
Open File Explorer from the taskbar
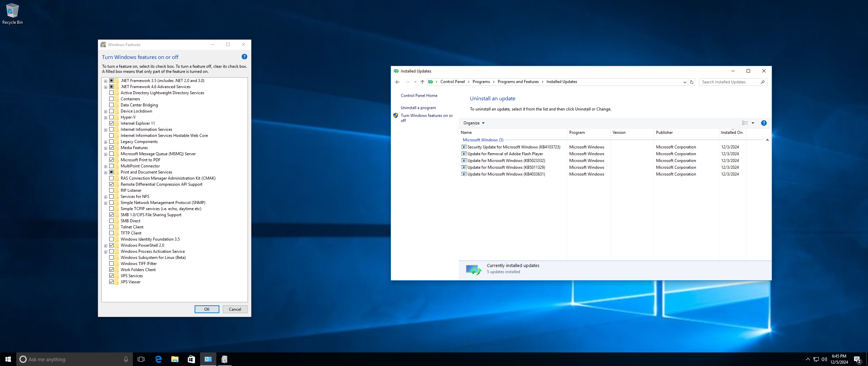click(x=175, y=359)
